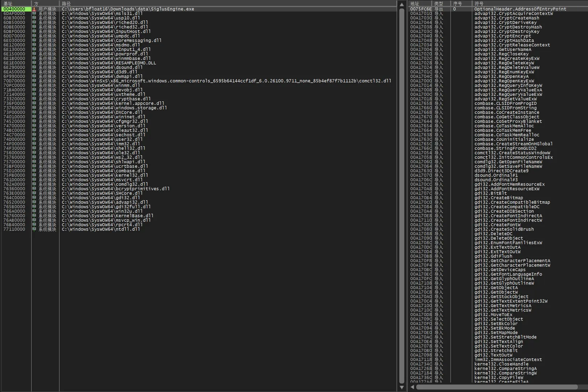Click the module icon in the advapi32.dll row

pyautogui.click(x=34, y=202)
